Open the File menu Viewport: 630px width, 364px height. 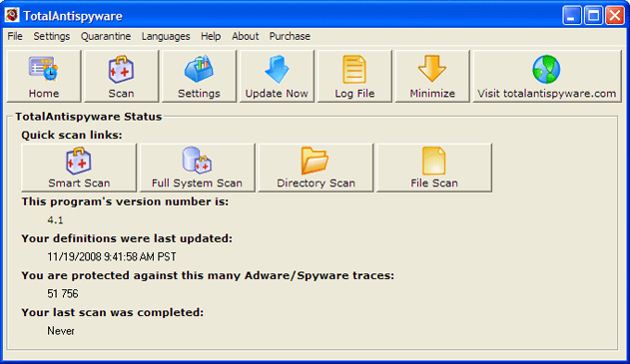[15, 36]
